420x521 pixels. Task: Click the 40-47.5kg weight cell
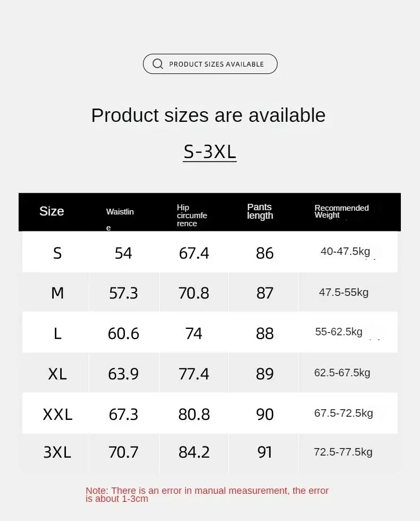click(345, 252)
